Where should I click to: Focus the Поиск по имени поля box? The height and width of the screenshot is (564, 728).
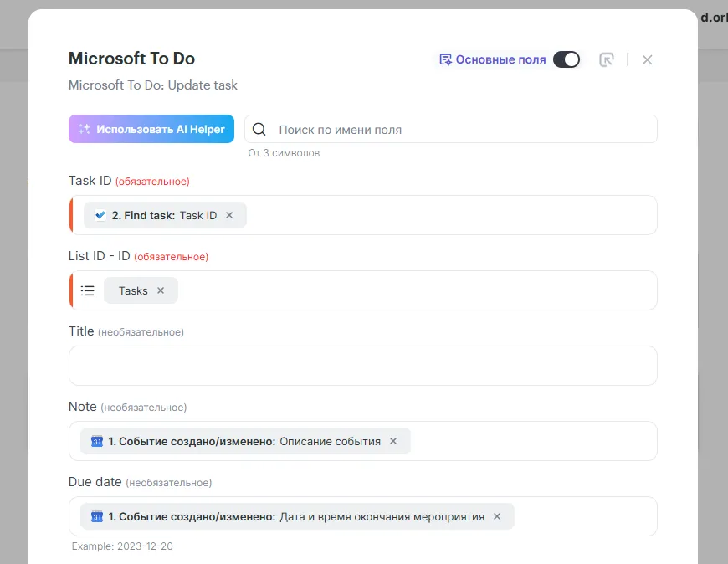[x=460, y=129]
